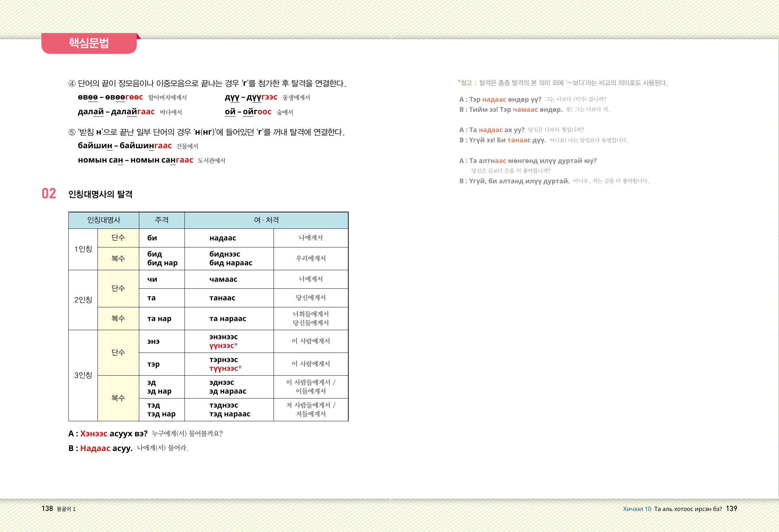Click the 3인칭 row label
Image resolution: width=779 pixels, height=532 pixels.
[x=83, y=375]
